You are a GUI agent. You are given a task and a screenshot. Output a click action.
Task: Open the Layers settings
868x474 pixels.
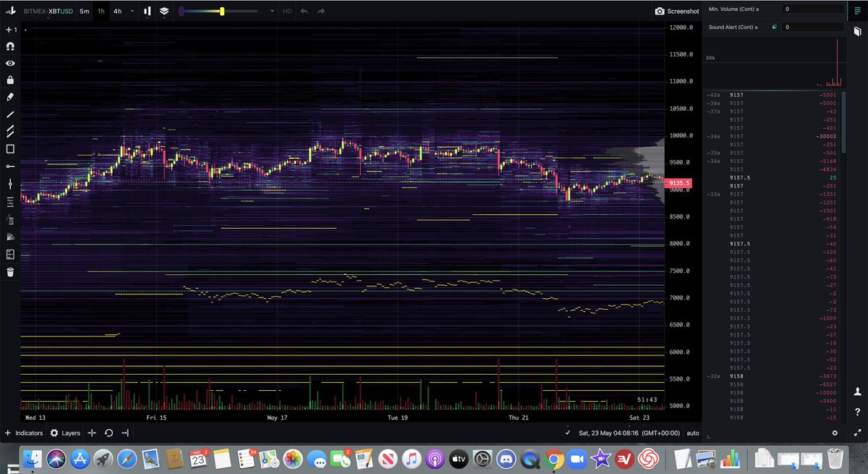coord(65,433)
